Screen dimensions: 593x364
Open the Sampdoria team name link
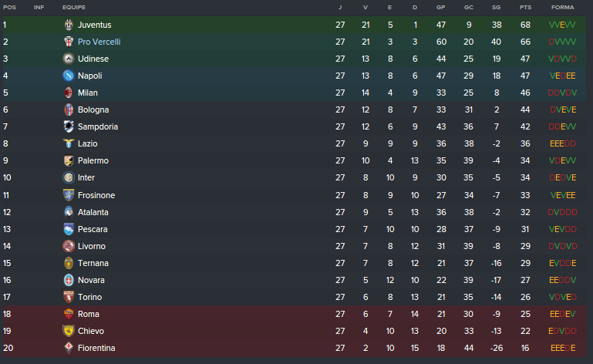pos(98,126)
